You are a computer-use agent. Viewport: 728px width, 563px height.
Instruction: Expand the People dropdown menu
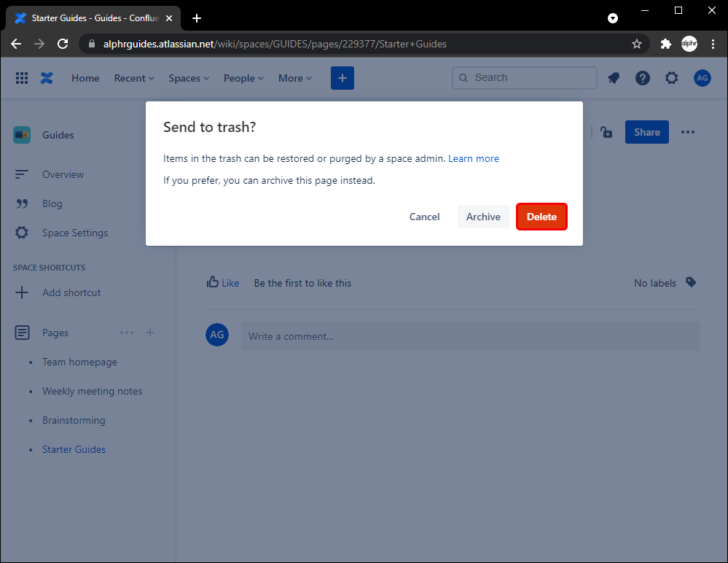(243, 78)
